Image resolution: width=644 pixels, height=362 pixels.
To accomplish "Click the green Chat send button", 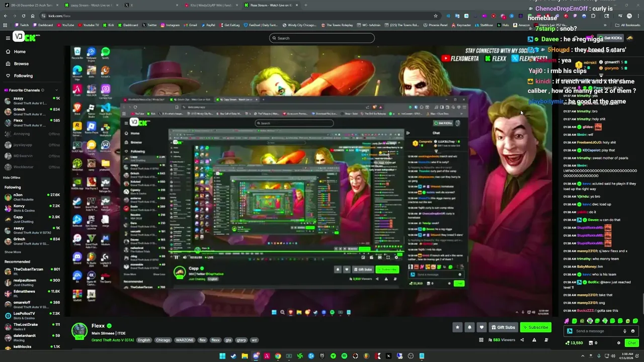I will click(631, 343).
